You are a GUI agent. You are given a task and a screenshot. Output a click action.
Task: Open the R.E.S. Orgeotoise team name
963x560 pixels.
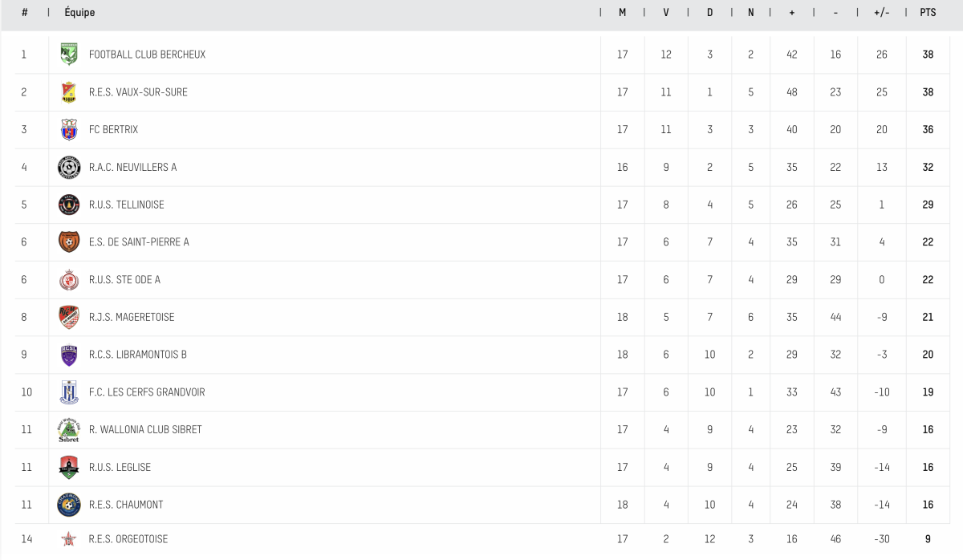tap(128, 539)
